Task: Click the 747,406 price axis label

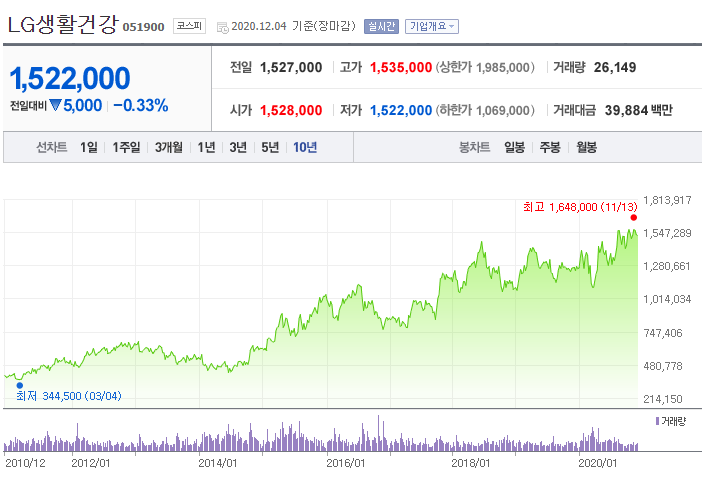Action: tap(663, 333)
